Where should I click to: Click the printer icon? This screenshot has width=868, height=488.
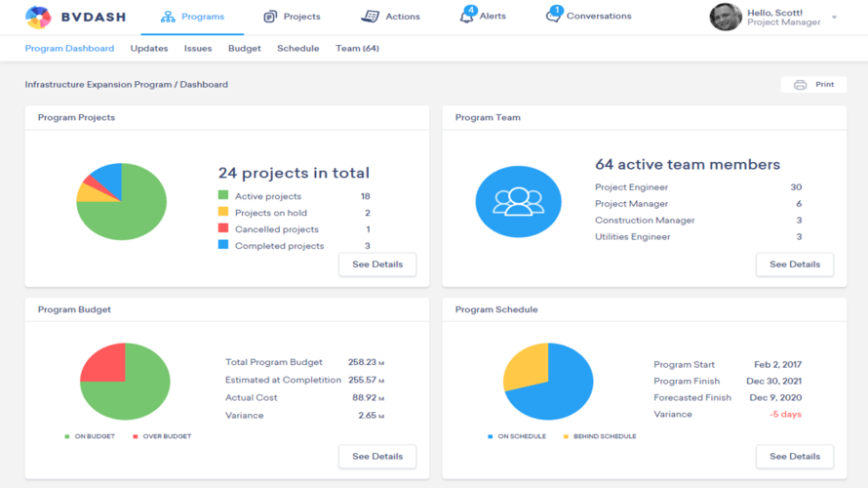pos(800,85)
